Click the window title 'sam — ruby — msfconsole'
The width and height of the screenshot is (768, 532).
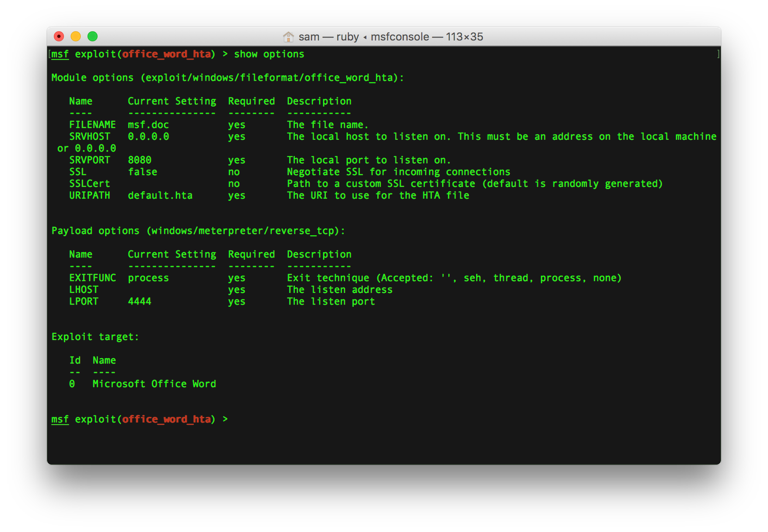coord(390,37)
